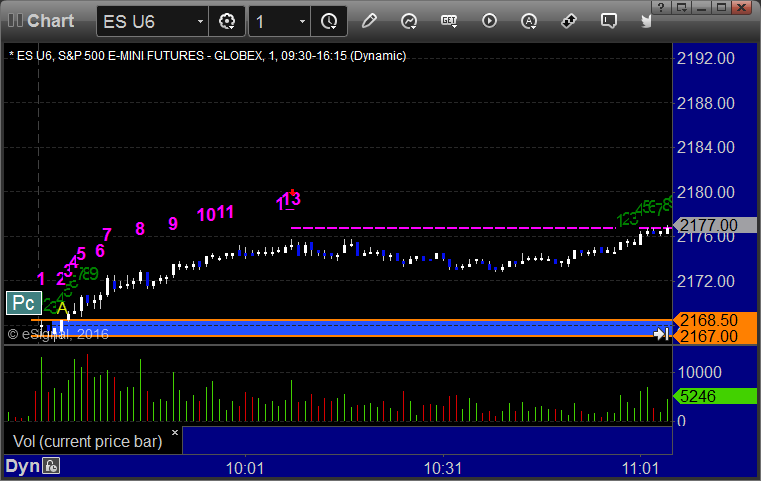
Task: Click the scroll-to-latest-bar arrow on blue band
Action: click(661, 334)
